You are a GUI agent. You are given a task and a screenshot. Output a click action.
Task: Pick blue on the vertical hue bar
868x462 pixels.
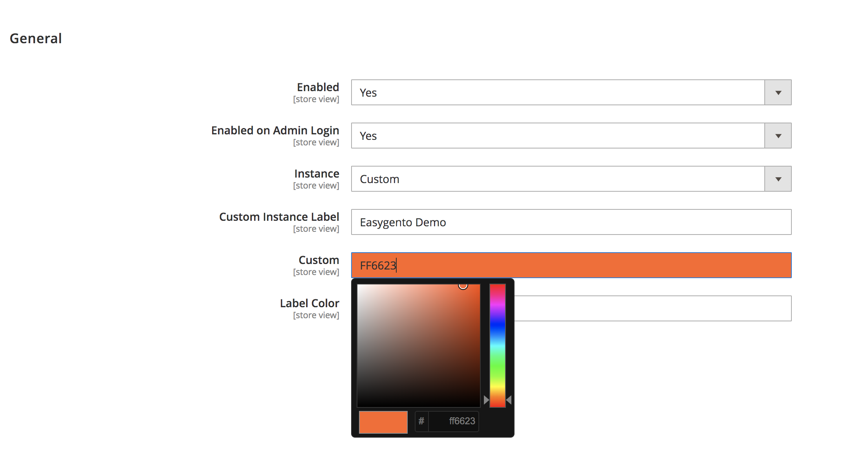tap(497, 326)
